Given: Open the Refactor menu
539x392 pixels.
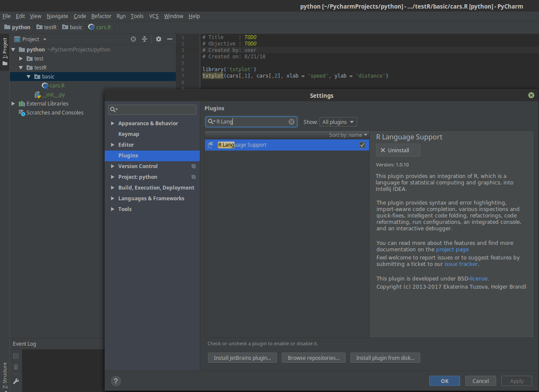Looking at the screenshot, I should point(101,16).
